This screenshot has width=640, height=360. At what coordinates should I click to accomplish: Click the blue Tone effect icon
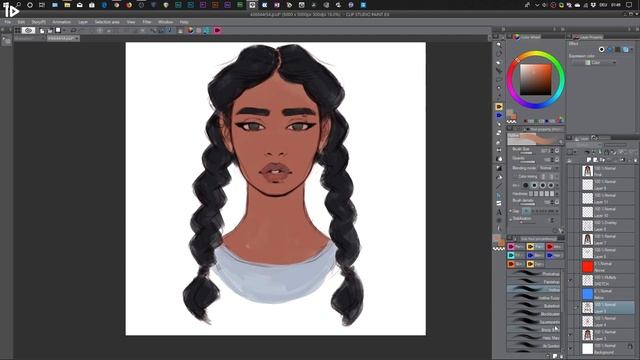pyautogui.click(x=610, y=49)
